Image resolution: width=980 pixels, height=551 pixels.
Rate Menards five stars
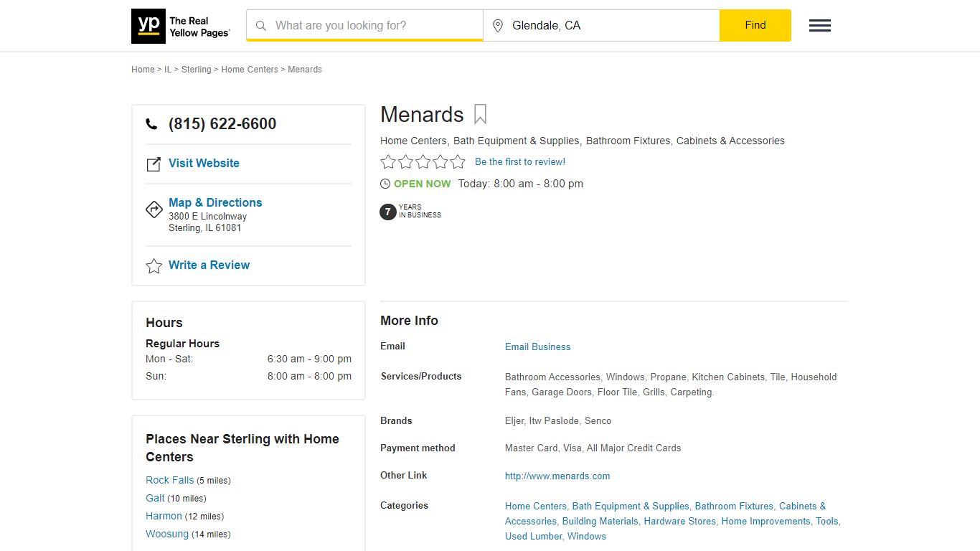tap(458, 162)
